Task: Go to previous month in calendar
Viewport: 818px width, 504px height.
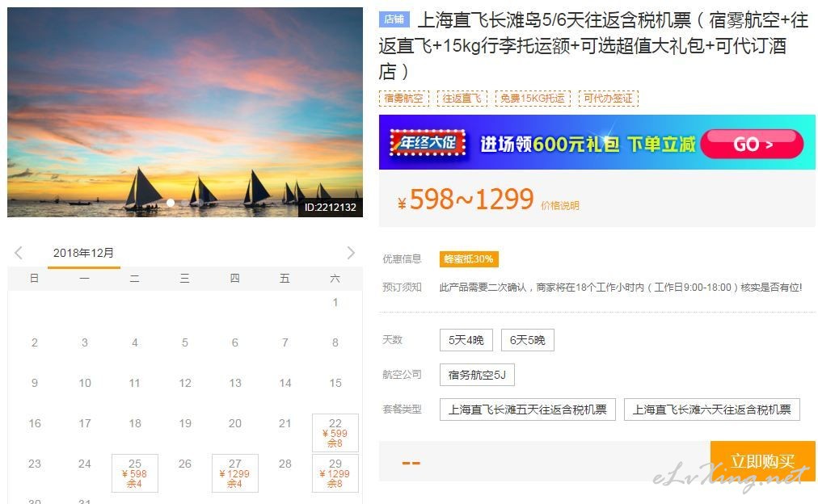Action: (x=19, y=253)
